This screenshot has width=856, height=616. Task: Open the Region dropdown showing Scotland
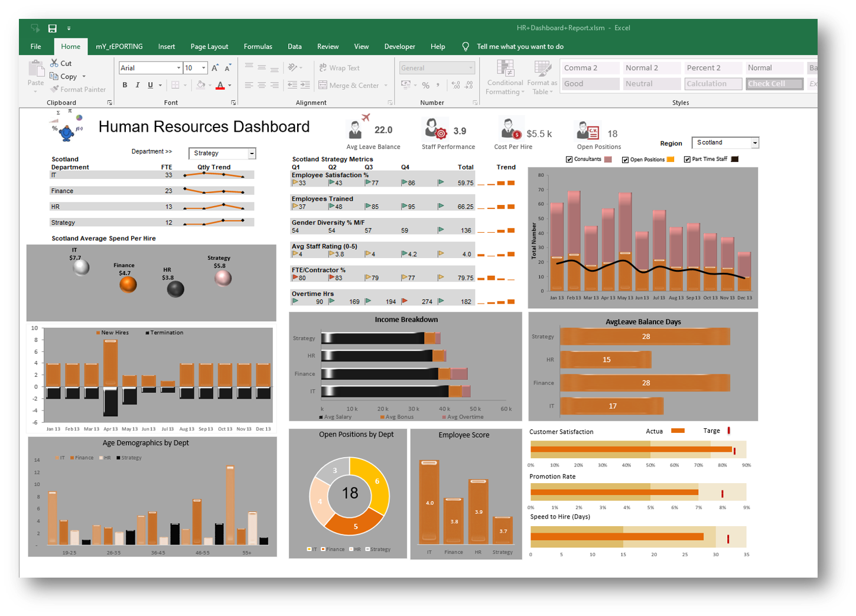click(754, 143)
